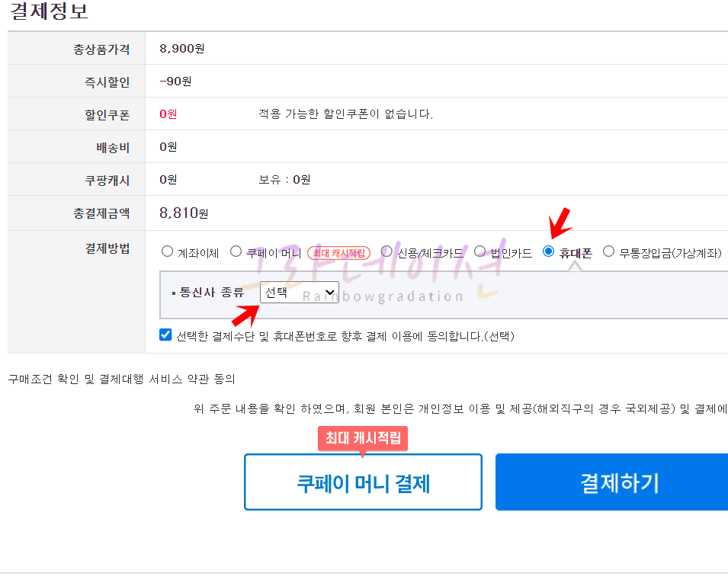
Task: Click the 할인쿠폰 row label
Action: pyautogui.click(x=107, y=115)
